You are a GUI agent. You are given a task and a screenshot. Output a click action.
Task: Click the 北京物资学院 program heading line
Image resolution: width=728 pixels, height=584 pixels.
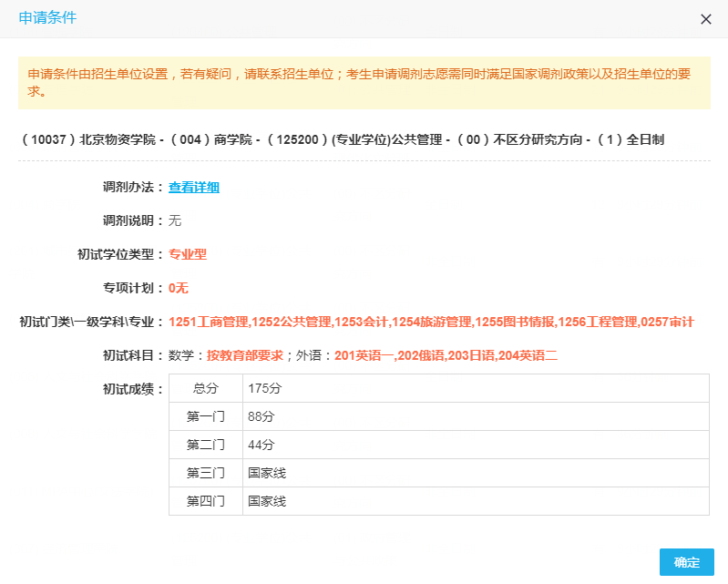[342, 140]
